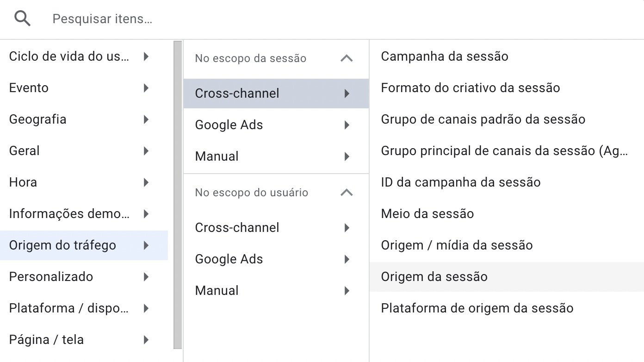Click arrow beside user-scoped Google Ads
The image size is (644, 362).
(347, 259)
